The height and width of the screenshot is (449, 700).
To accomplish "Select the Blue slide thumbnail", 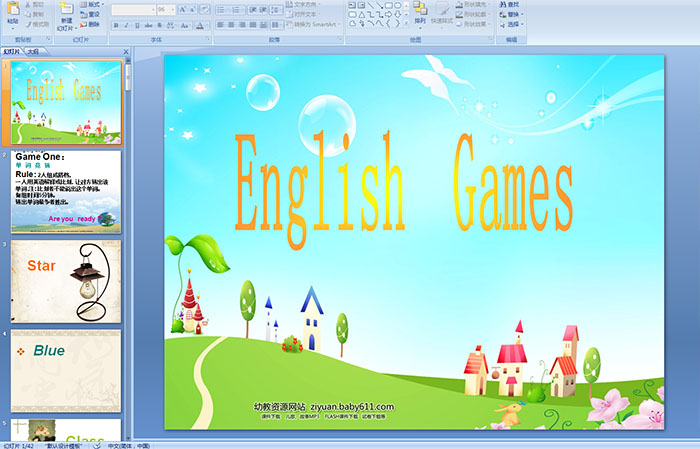I will (x=66, y=371).
